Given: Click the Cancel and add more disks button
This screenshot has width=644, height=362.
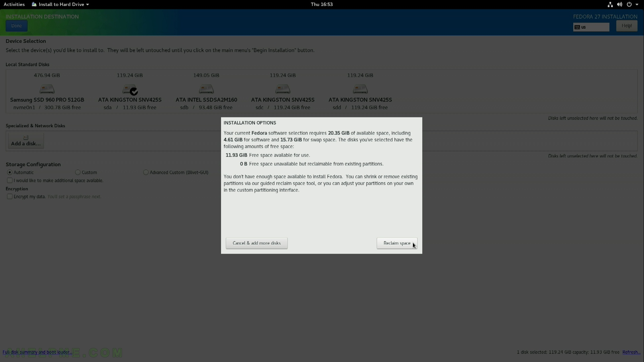Looking at the screenshot, I should tap(257, 243).
